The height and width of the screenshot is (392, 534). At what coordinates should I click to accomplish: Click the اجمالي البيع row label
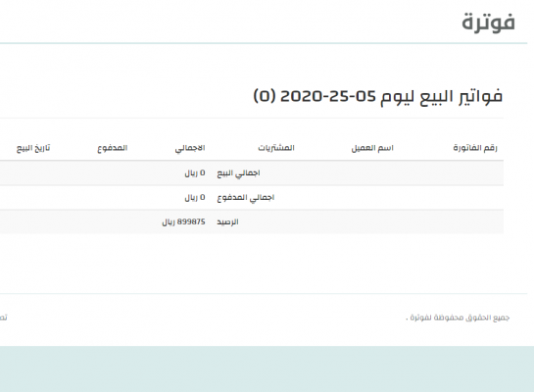click(238, 173)
